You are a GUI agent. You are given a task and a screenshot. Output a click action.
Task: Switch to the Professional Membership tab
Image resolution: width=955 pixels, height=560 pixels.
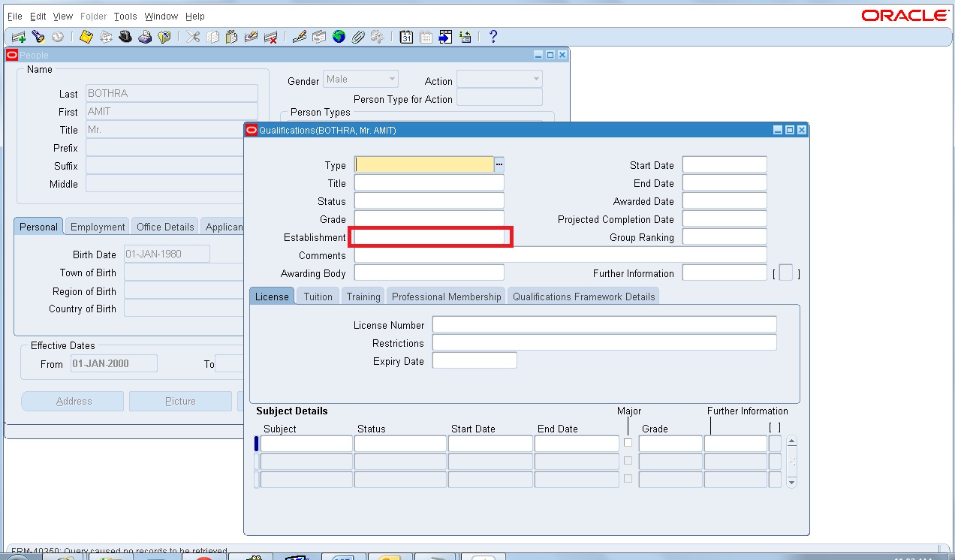coord(446,296)
